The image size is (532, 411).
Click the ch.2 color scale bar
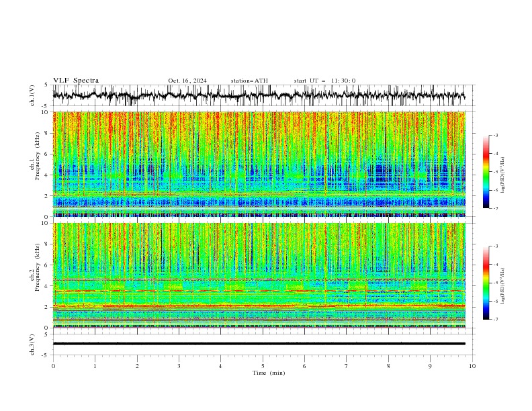[x=486, y=283]
